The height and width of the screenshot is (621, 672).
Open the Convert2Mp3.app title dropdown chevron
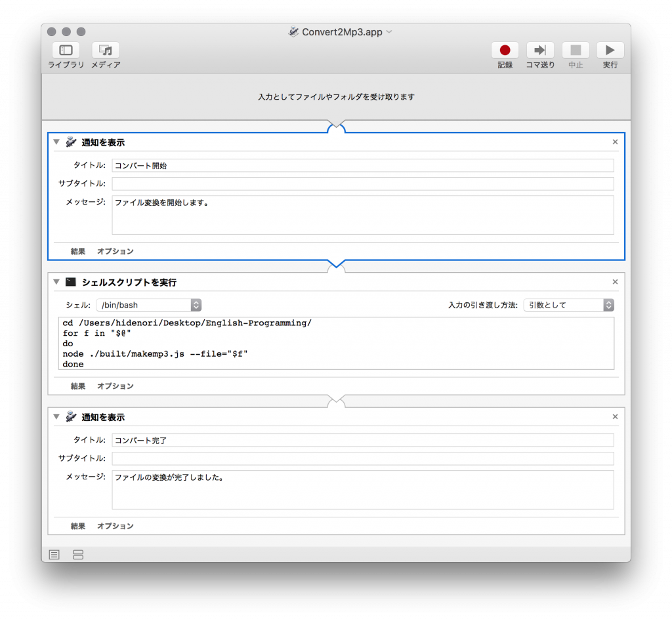pos(389,31)
